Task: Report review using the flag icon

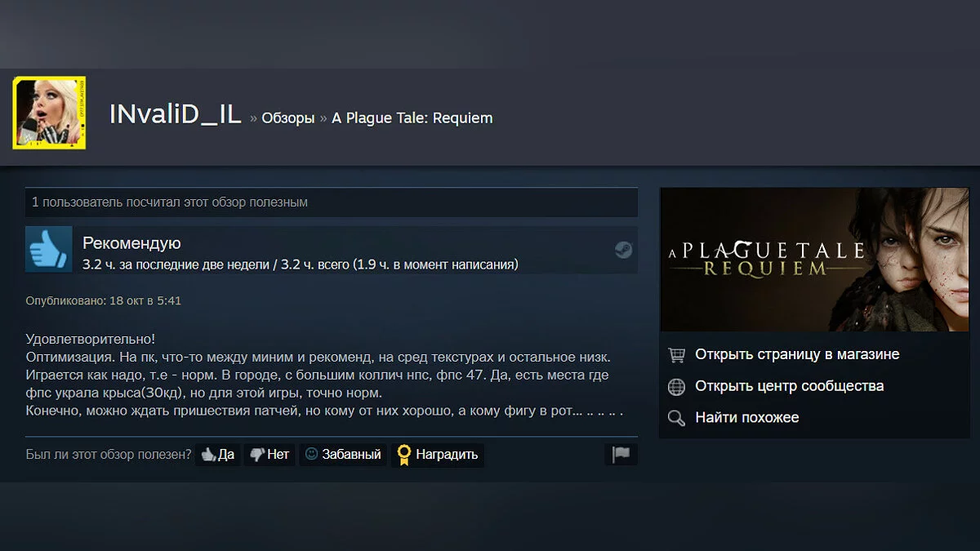Action: click(621, 455)
